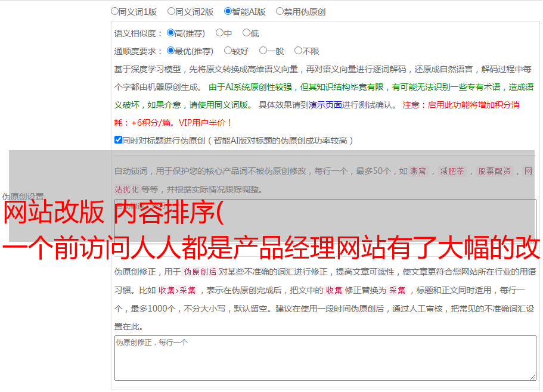Choose 一般 for 通顺度要求
The width and height of the screenshot is (543, 392).
point(263,51)
